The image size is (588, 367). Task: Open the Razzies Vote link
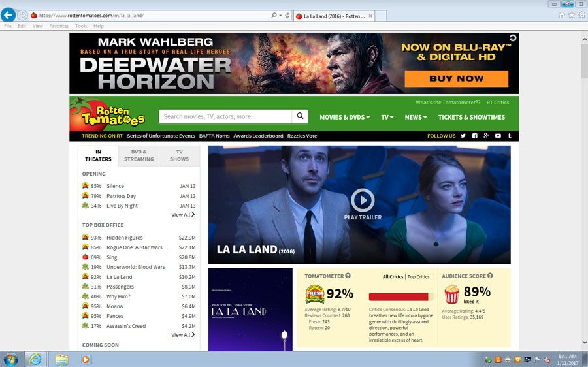302,136
